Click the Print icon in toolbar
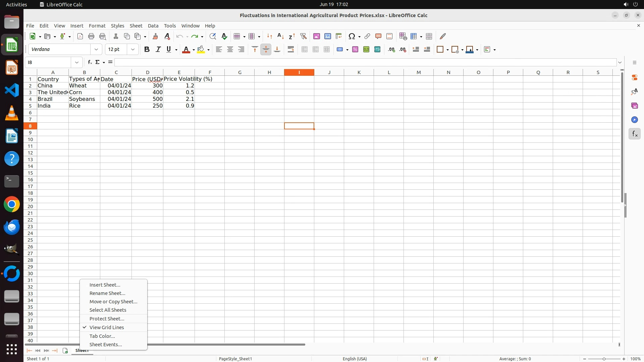The height and width of the screenshot is (362, 644). 91,37
